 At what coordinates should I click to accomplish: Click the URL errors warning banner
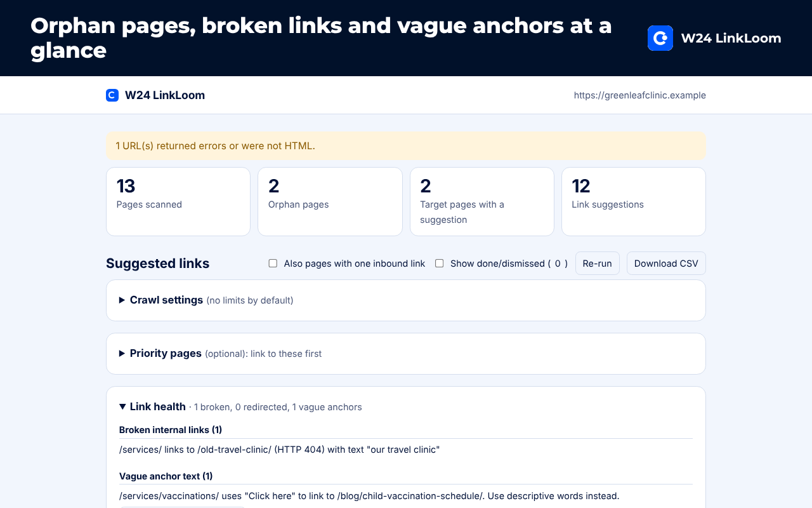point(406,146)
